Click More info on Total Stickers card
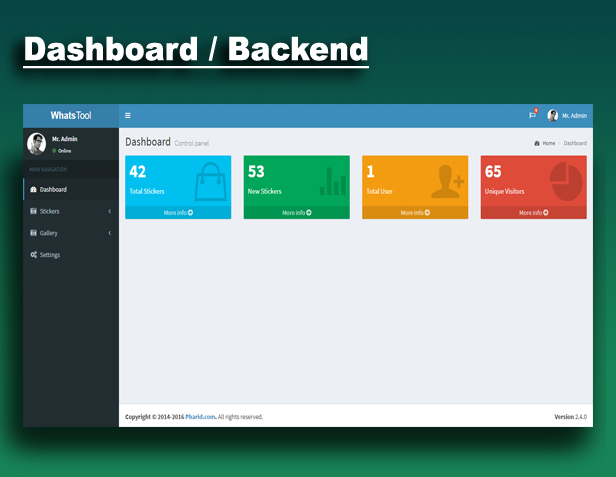The height and width of the screenshot is (477, 616). click(178, 213)
